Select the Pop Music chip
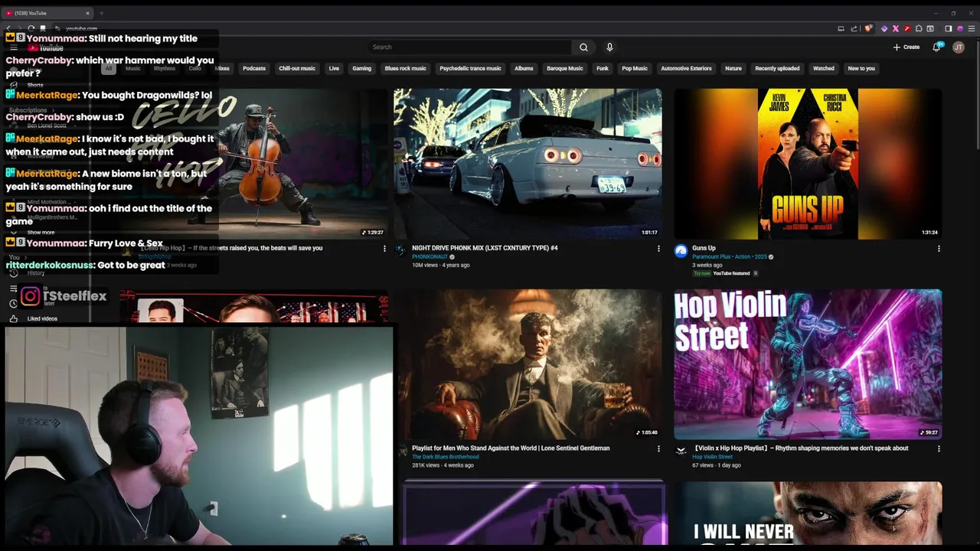 (635, 68)
